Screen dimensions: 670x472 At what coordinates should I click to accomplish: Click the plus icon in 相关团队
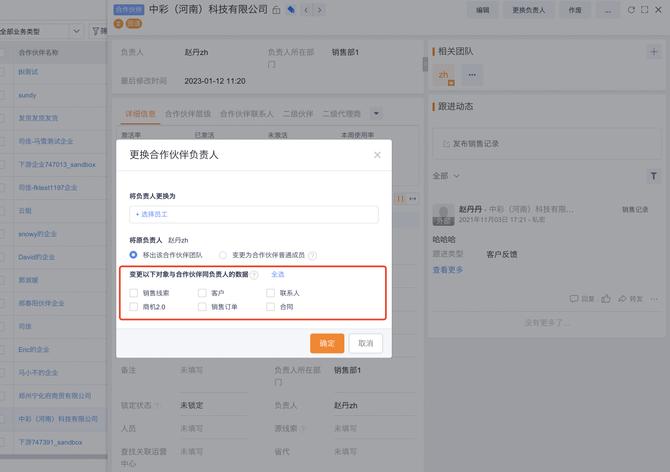pyautogui.click(x=653, y=51)
